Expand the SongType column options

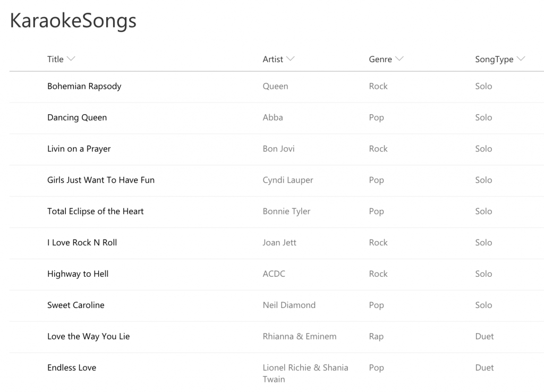point(521,58)
